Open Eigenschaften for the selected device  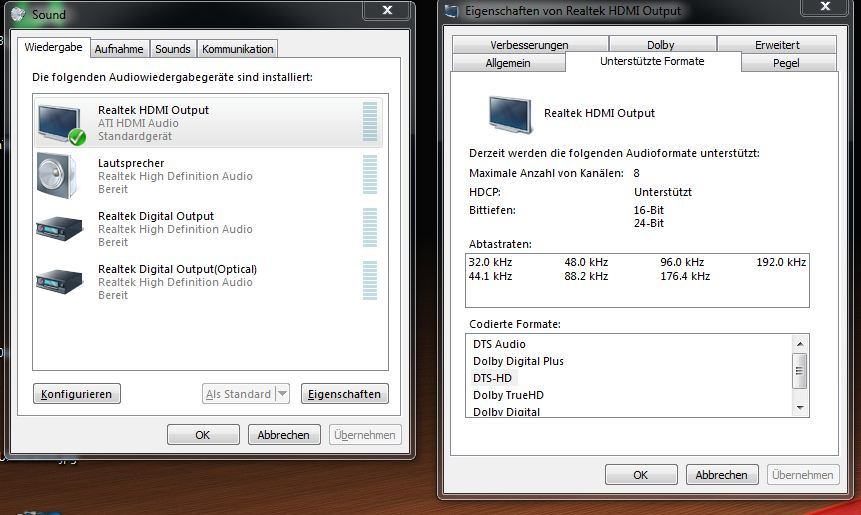pos(344,394)
